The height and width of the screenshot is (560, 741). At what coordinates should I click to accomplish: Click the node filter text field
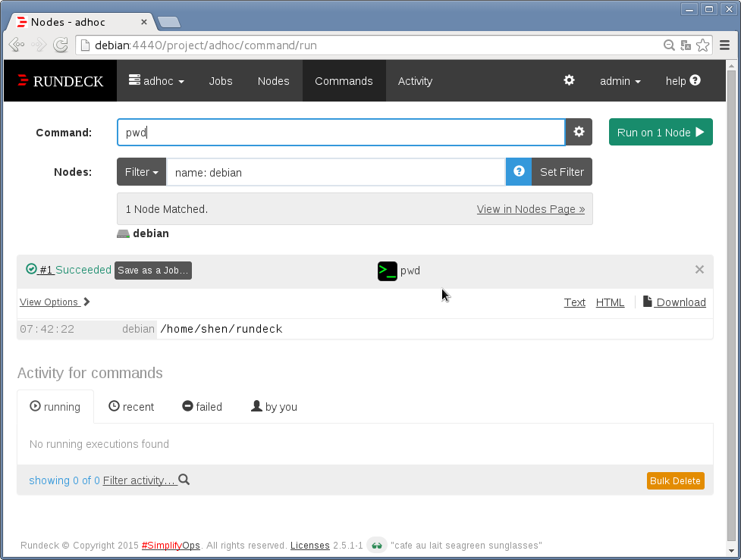336,172
